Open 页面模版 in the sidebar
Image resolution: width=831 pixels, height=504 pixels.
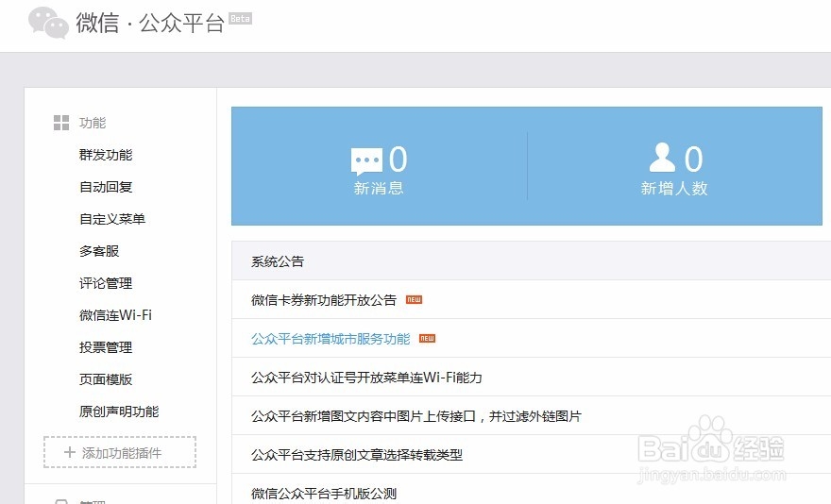(x=106, y=379)
